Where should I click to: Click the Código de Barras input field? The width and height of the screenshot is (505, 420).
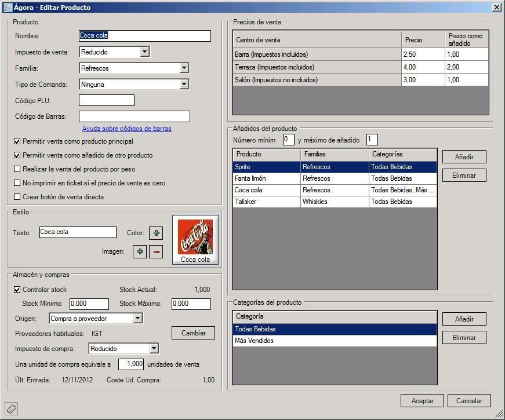point(135,116)
